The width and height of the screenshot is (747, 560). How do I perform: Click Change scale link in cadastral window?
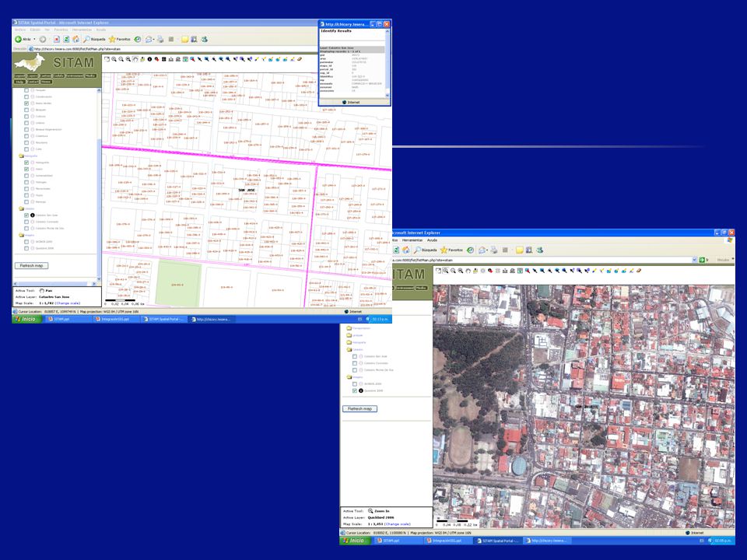(68, 303)
